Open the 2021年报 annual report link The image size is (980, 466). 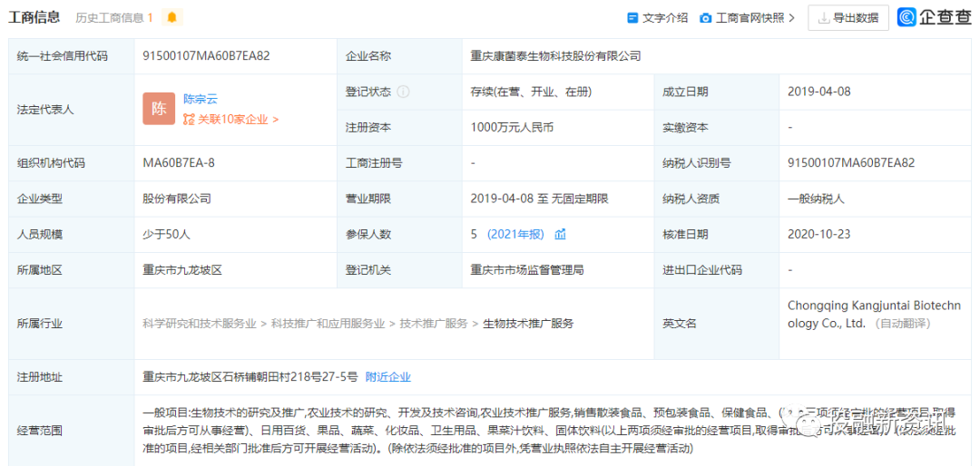(x=515, y=234)
